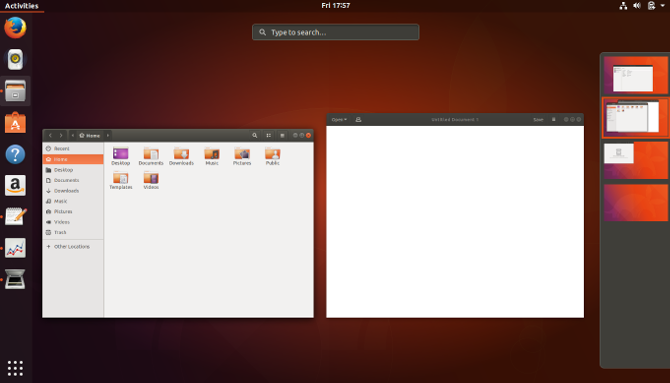
Task: Switch Files window view mode
Action: [269, 136]
